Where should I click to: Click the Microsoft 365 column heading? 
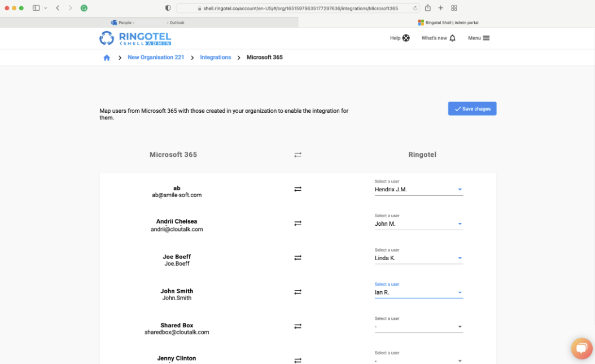pyautogui.click(x=173, y=155)
